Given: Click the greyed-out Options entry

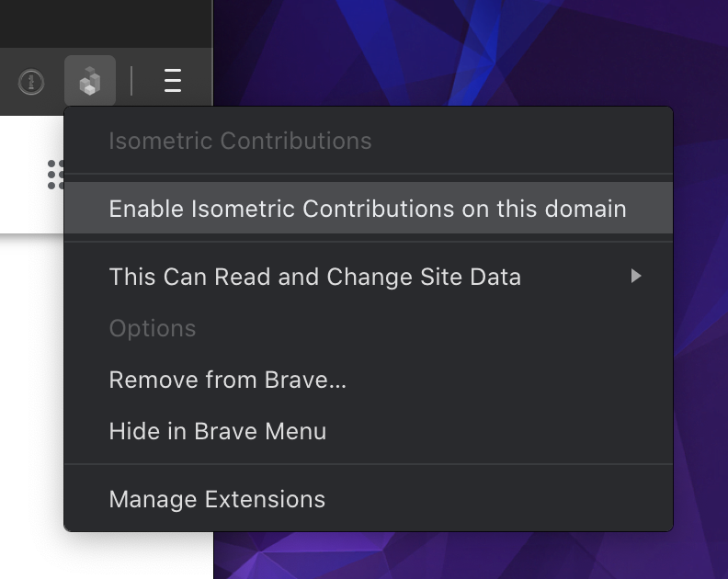Looking at the screenshot, I should (x=369, y=328).
